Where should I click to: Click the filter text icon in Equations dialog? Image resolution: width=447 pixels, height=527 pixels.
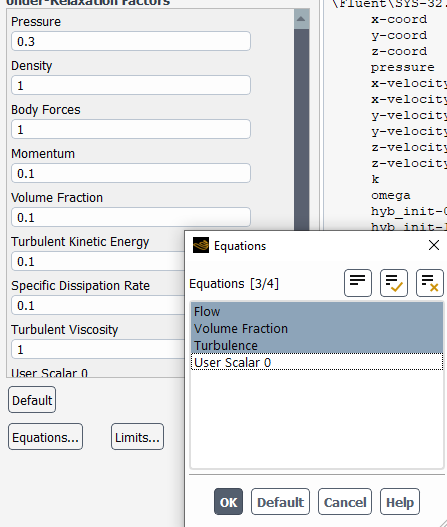[358, 283]
